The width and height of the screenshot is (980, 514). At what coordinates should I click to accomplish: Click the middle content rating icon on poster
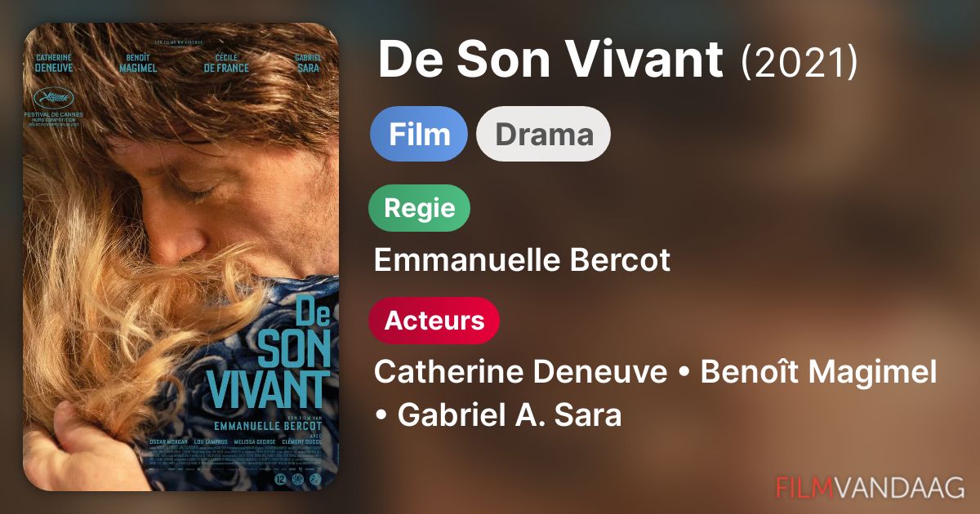click(298, 479)
